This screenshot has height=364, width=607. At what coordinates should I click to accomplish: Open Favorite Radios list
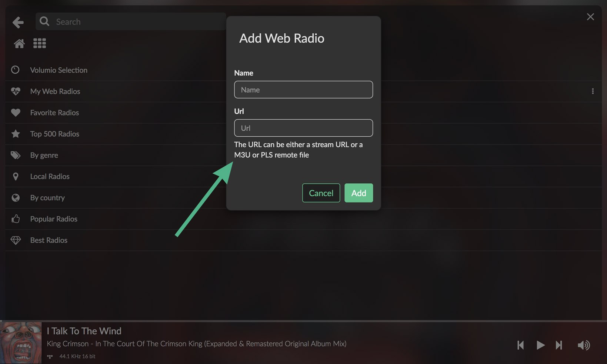tap(54, 113)
